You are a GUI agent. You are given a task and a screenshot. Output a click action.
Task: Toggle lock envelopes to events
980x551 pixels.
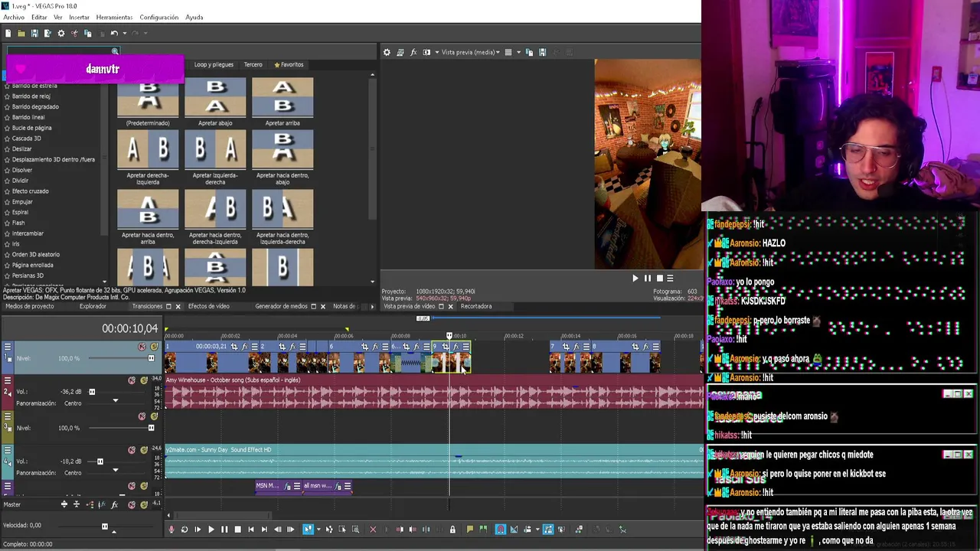pyautogui.click(x=548, y=529)
